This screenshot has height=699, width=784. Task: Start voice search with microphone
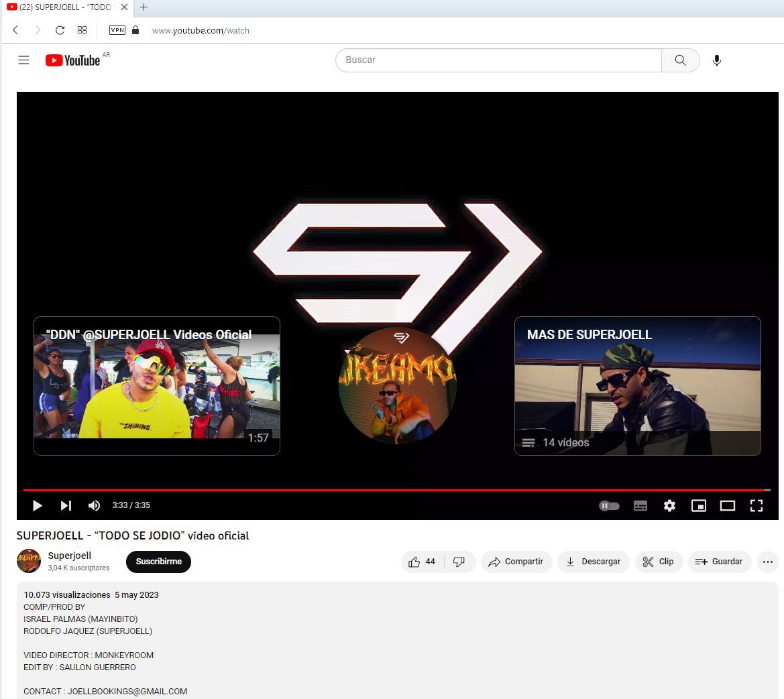716,60
